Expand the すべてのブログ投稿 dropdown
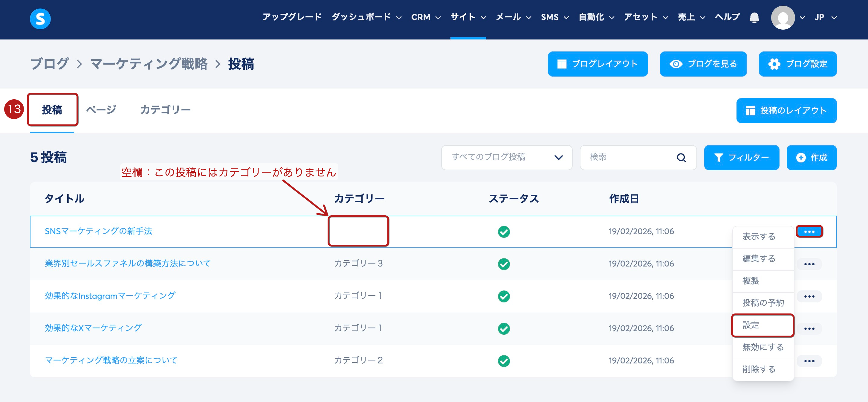This screenshot has height=402, width=868. [x=506, y=158]
